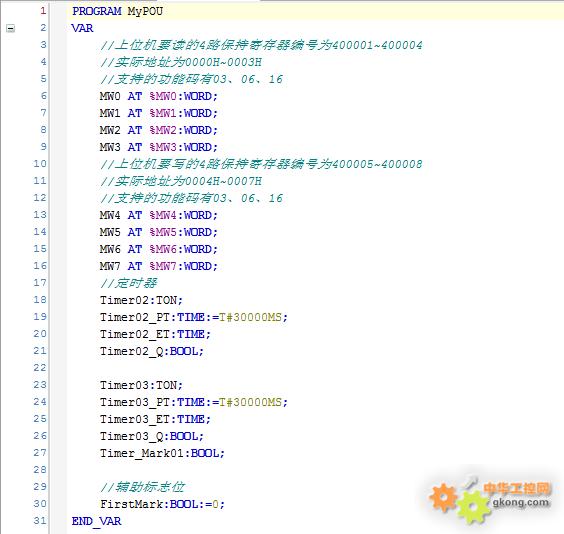564x534 pixels.
Task: Click the 0004H~0007H address comment
Action: pos(181,181)
